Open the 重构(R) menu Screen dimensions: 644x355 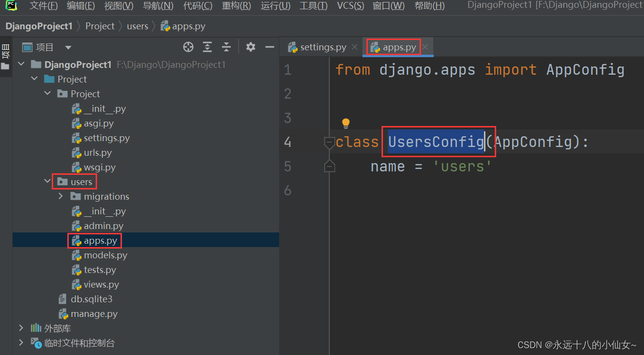click(x=236, y=6)
